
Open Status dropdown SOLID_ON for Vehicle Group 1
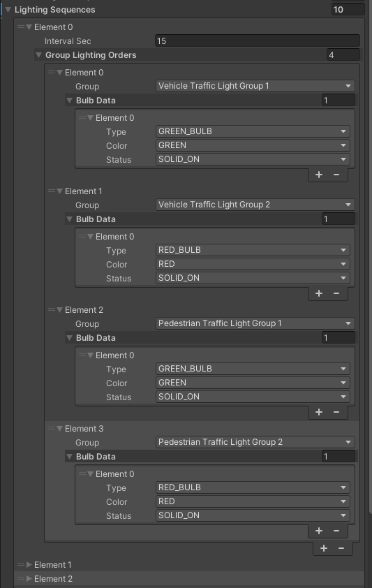coord(253,159)
